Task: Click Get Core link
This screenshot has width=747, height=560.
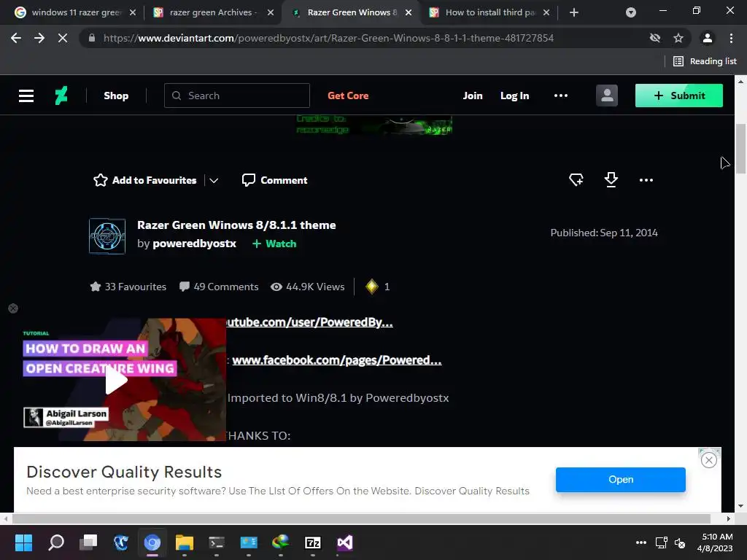Action: pyautogui.click(x=348, y=96)
